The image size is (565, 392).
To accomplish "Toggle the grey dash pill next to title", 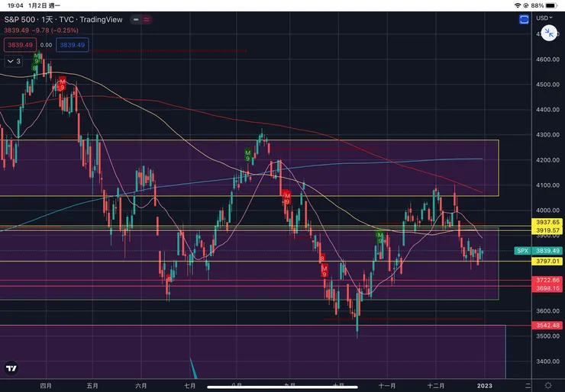I will pos(136,19).
